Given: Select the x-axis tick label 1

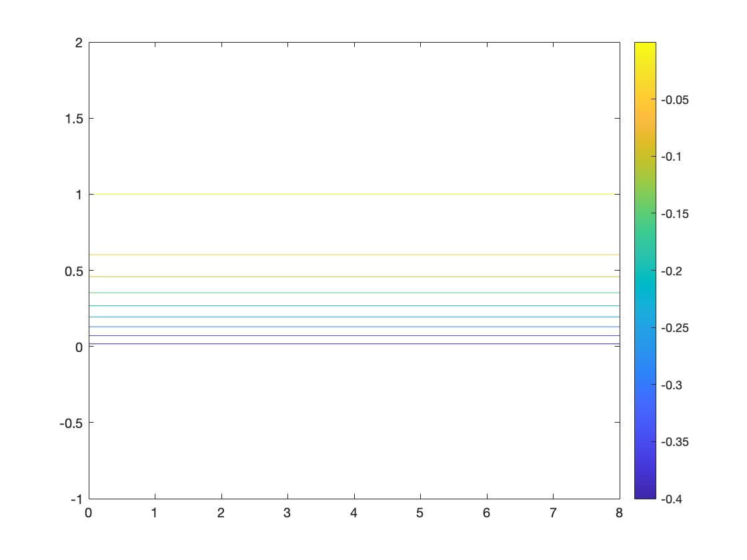Looking at the screenshot, I should point(155,513).
